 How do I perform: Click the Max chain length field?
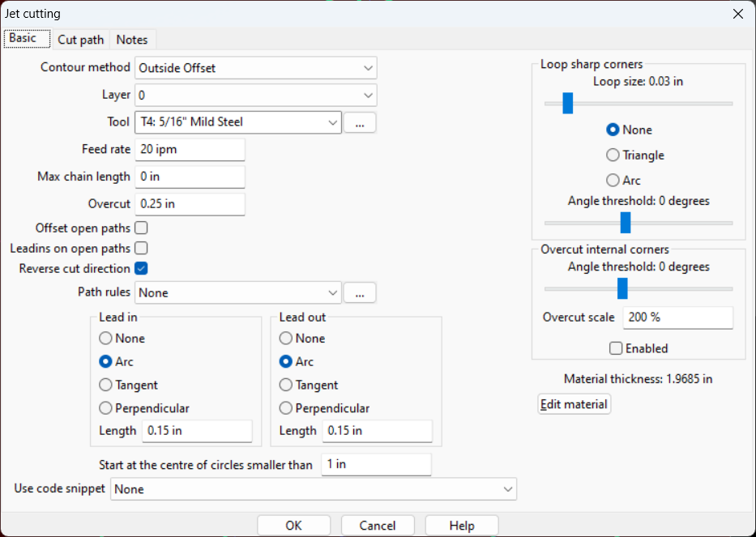point(190,177)
